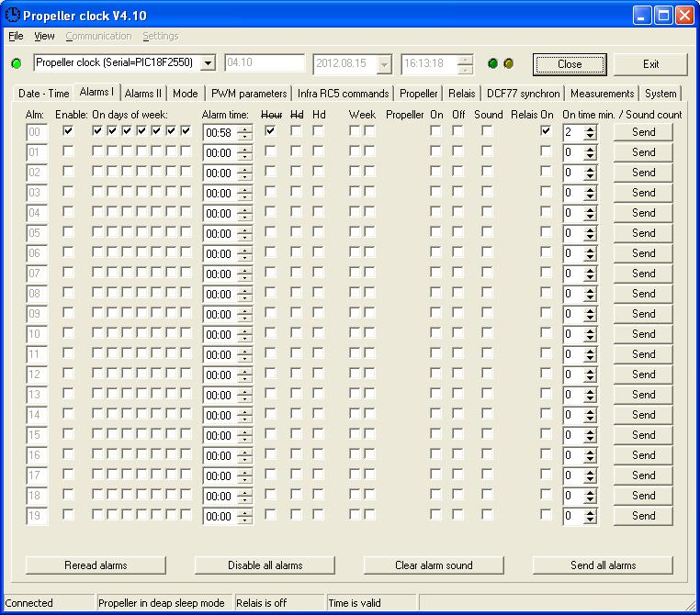This screenshot has height=615, width=700.
Task: Click the green status LED next to Close button
Action: tap(493, 63)
